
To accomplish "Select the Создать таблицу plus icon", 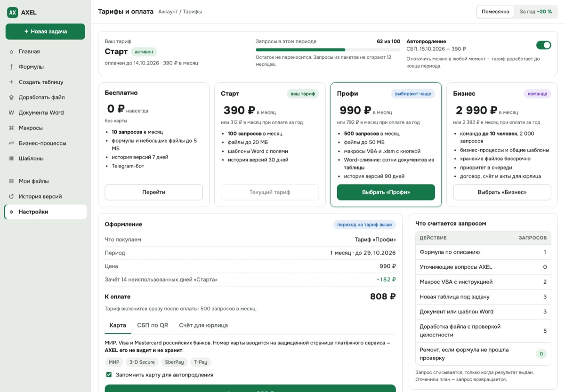I will coord(11,82).
